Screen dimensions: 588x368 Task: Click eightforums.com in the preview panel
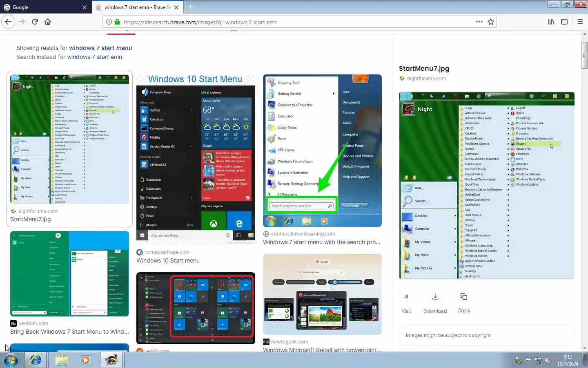[x=426, y=79]
